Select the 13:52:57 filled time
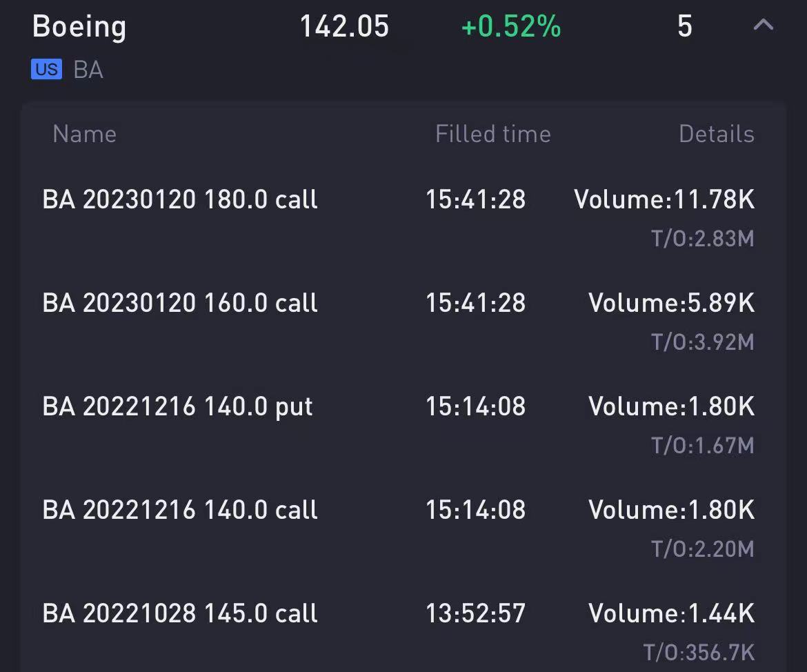Viewport: 807px width, 672px height. (475, 613)
